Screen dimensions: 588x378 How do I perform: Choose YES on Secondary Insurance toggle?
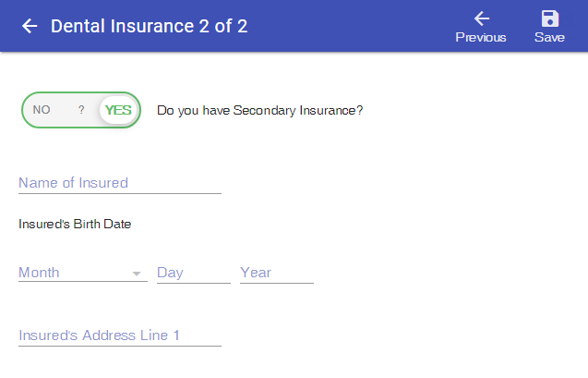[x=118, y=110]
